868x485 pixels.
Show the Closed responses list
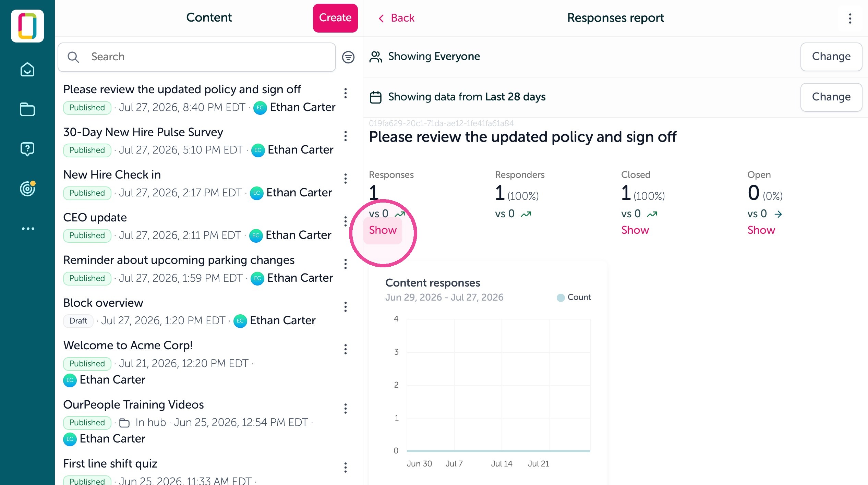[635, 230]
